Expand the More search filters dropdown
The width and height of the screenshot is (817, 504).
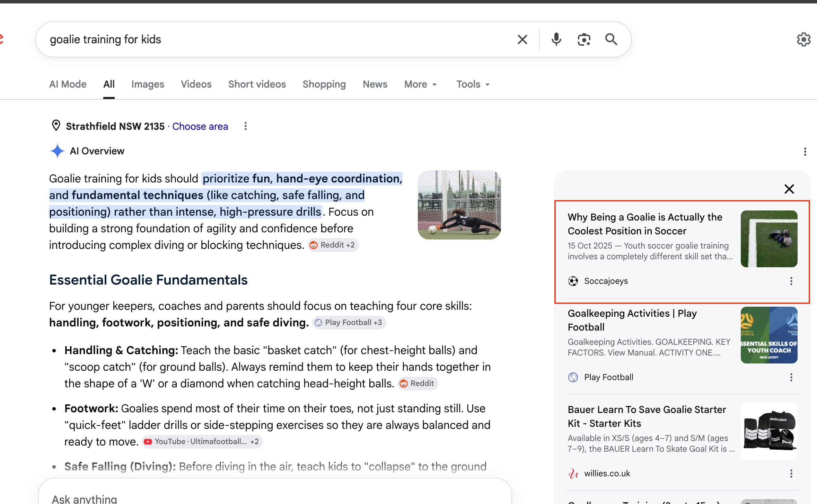tap(421, 84)
